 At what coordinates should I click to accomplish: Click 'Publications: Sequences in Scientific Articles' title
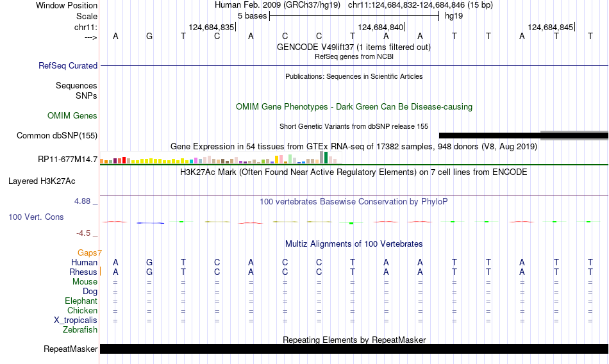pos(354,76)
